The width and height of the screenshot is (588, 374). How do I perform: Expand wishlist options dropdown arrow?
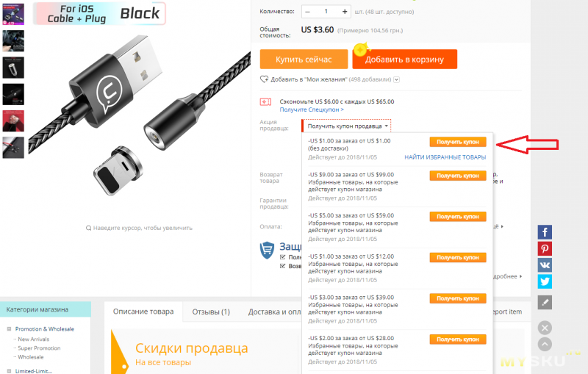[397, 79]
